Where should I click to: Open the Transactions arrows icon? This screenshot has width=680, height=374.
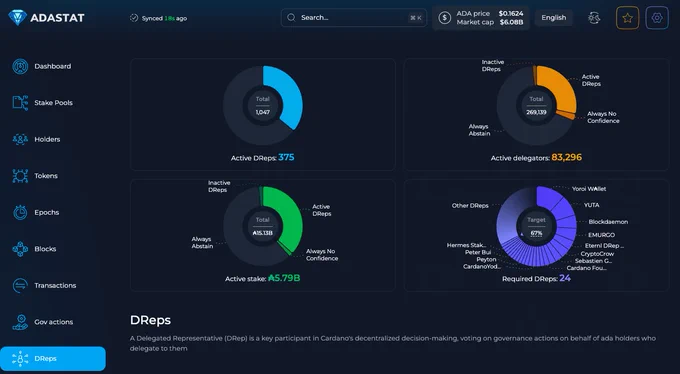[x=20, y=285]
